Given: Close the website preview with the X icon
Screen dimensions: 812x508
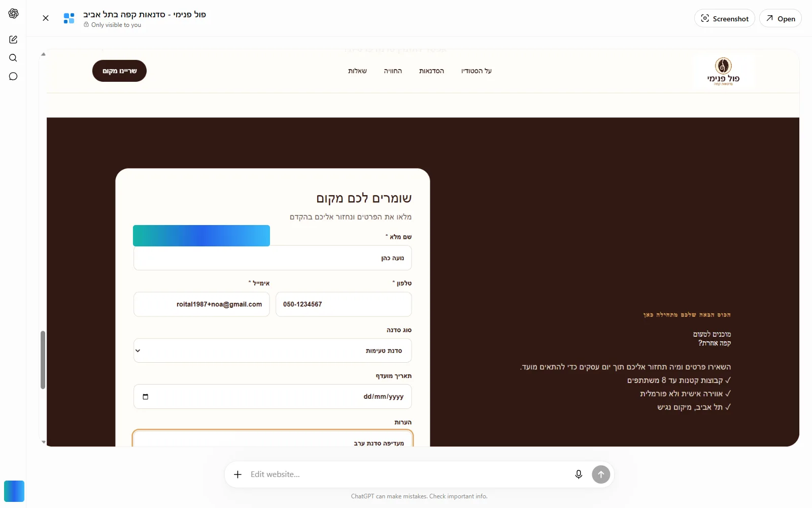Looking at the screenshot, I should click(x=46, y=18).
